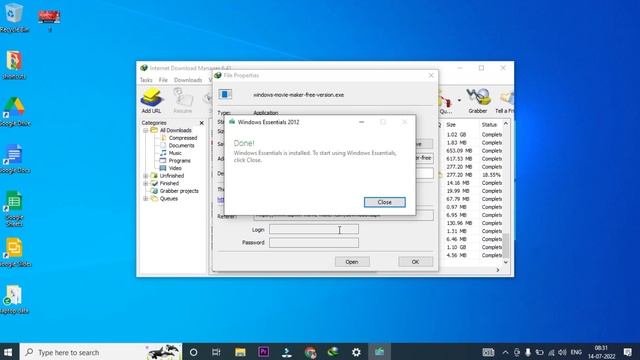Open Adobe Premiere Pro from the taskbar
The image size is (640, 360).
coord(263,352)
